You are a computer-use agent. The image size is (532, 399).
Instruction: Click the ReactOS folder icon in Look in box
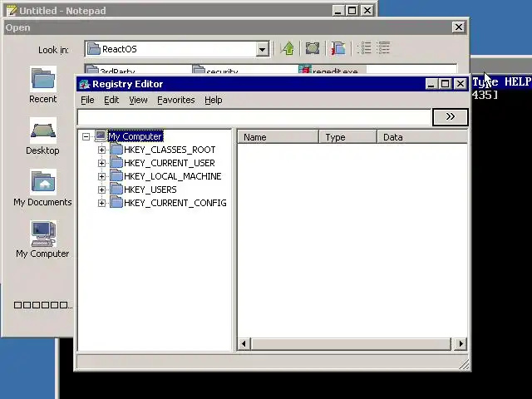pos(93,49)
